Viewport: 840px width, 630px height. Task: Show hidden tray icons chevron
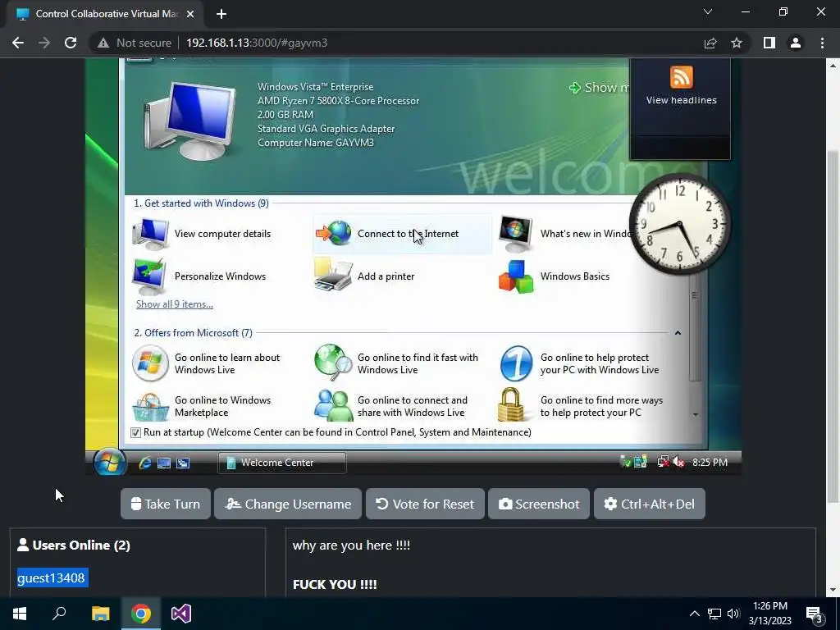pyautogui.click(x=694, y=614)
